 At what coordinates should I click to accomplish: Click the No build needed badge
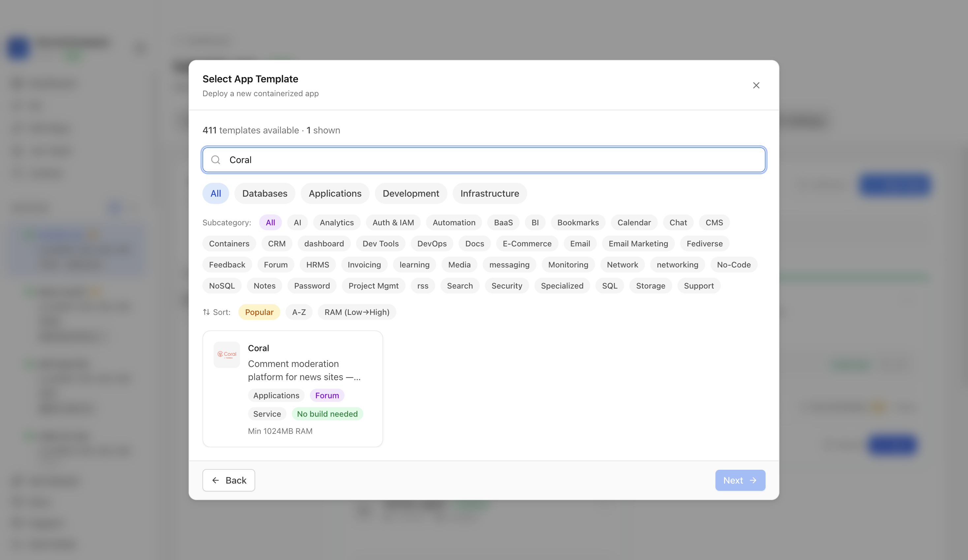[327, 414]
